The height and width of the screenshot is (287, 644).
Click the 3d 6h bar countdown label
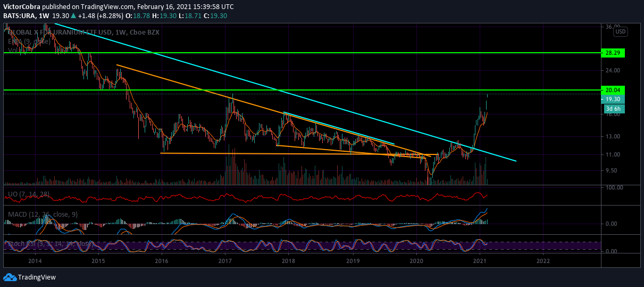[613, 109]
